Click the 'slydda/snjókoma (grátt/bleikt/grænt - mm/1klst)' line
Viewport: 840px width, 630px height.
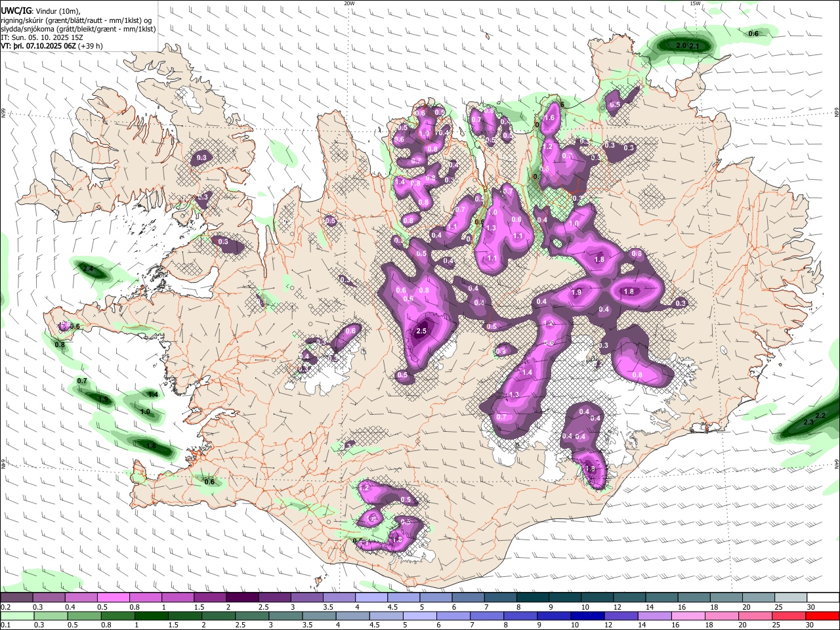[77, 30]
